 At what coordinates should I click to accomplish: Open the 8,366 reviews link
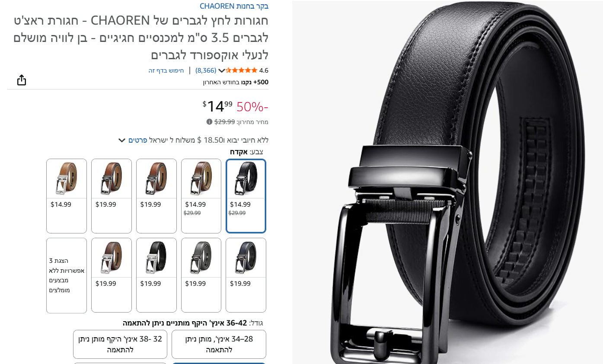coord(206,70)
